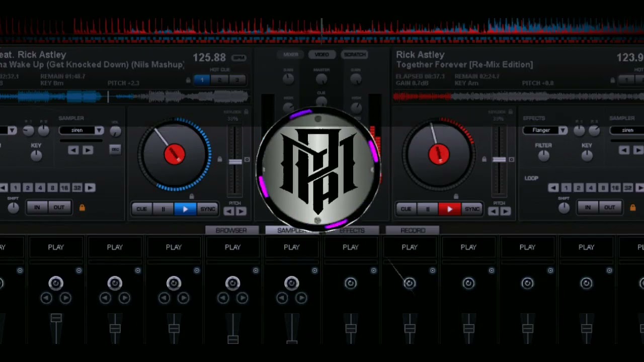The width and height of the screenshot is (644, 362).
Task: Open the right deck siren sampler dropdown
Action: (x=627, y=130)
